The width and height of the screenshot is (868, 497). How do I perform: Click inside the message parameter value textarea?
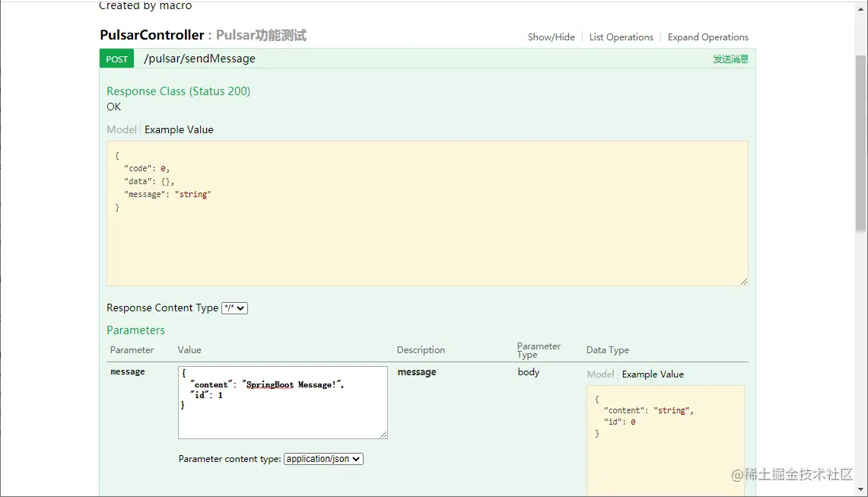[283, 403]
